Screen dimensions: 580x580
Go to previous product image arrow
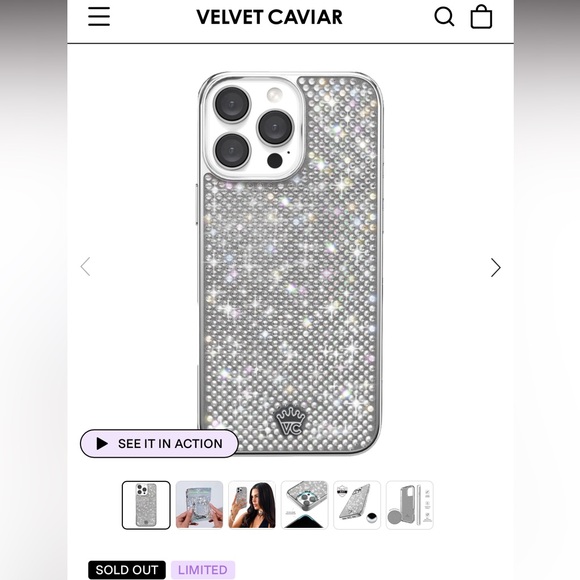point(85,266)
